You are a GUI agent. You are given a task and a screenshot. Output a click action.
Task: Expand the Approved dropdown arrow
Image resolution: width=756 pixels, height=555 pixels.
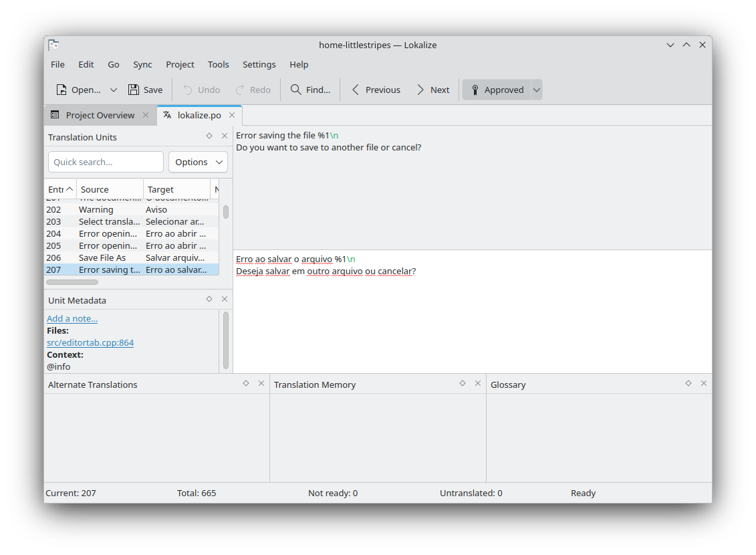(x=537, y=90)
